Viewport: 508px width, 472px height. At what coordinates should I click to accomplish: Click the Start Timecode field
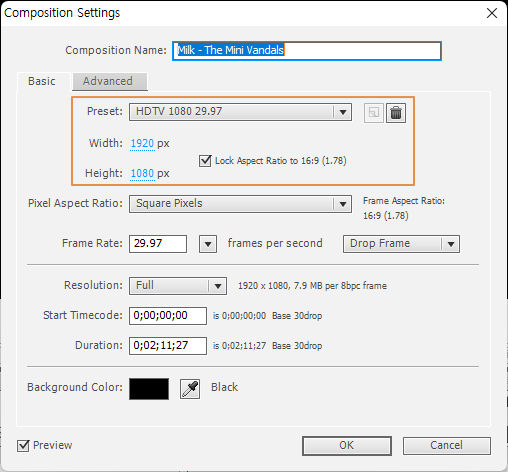(x=168, y=316)
